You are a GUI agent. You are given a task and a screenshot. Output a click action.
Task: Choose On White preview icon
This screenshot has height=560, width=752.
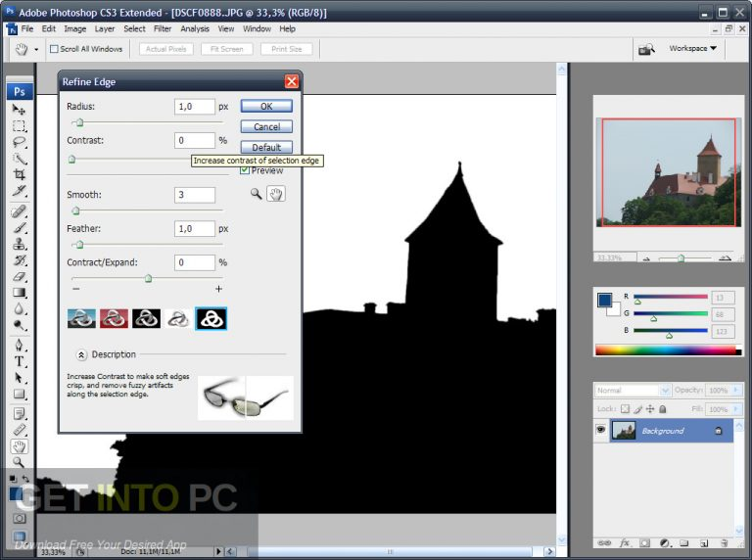click(178, 318)
